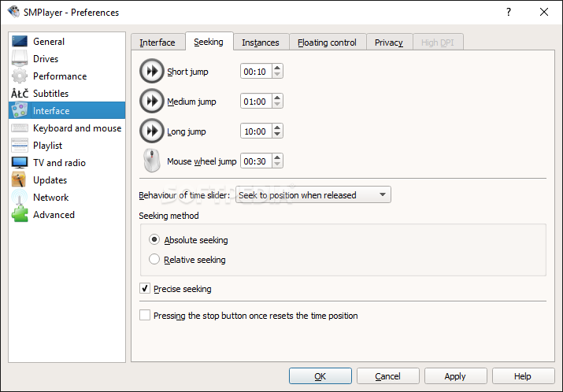Go to Network preferences section
Image resolution: width=563 pixels, height=392 pixels.
click(x=67, y=197)
